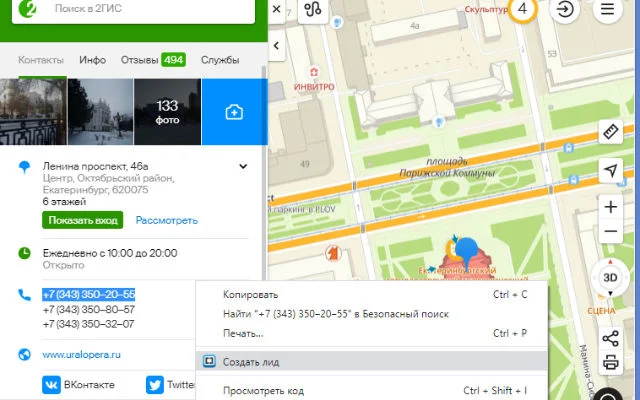The height and width of the screenshot is (400, 640).
Task: Open the Отзывы 494 tab
Action: (x=153, y=60)
